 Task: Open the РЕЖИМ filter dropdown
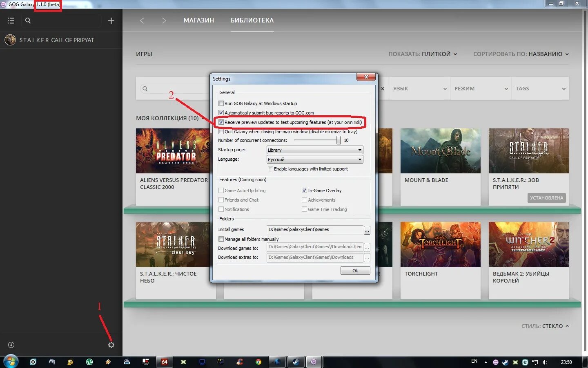pyautogui.click(x=481, y=89)
